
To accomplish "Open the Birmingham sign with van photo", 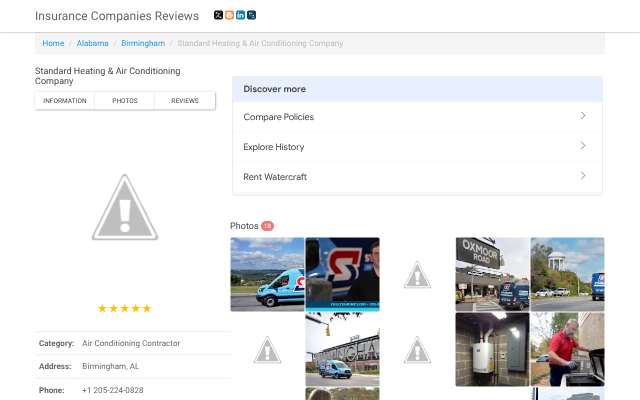I will 342,349.
